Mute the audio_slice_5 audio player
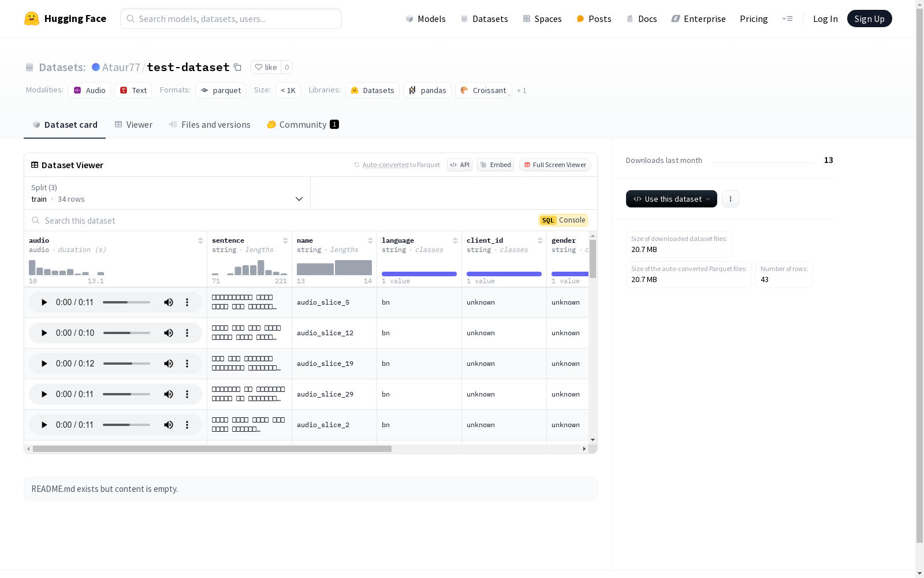 pos(169,302)
